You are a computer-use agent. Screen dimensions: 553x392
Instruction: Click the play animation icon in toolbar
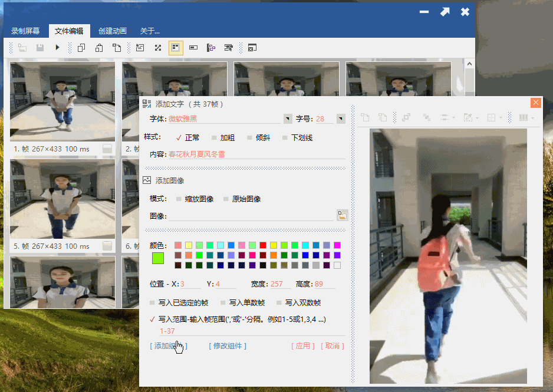[58, 47]
